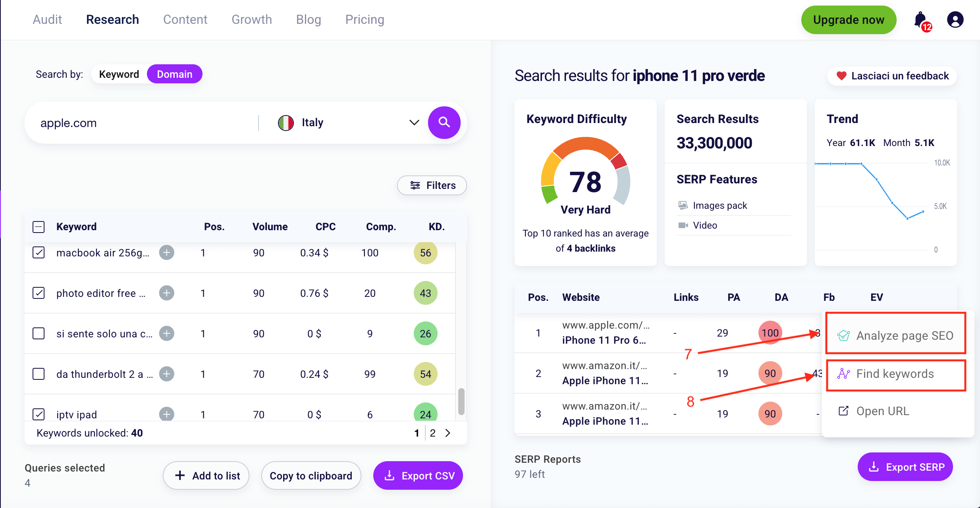Click KD badge 26 for 'si sente solo'
Screen dimensions: 980x508
(425, 333)
